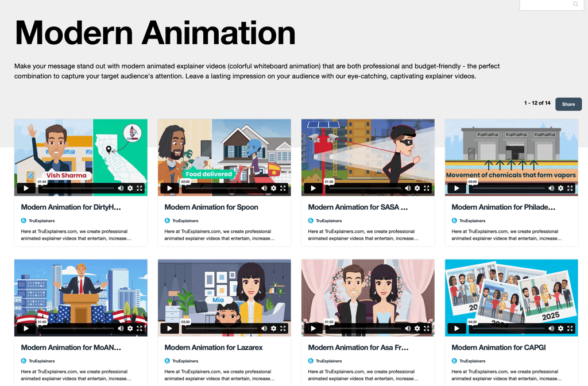This screenshot has width=588, height=386.
Task: Open settings gear on DirtyH... video
Action: 130,188
